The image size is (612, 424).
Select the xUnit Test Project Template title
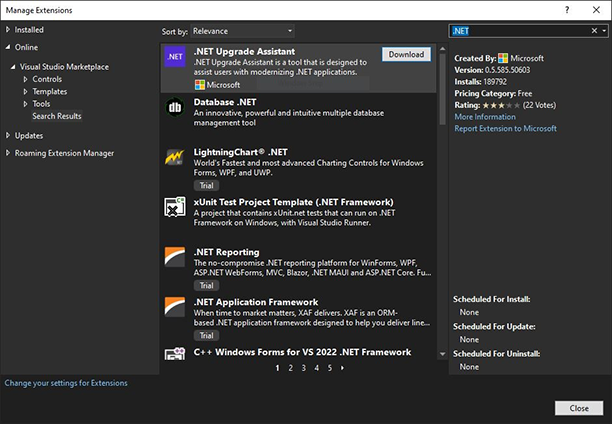(x=294, y=202)
